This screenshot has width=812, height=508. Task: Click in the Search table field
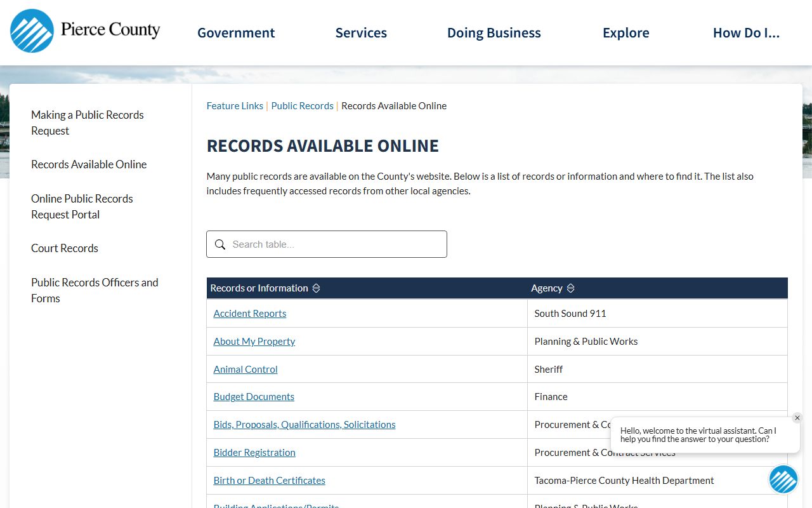pyautogui.click(x=327, y=244)
